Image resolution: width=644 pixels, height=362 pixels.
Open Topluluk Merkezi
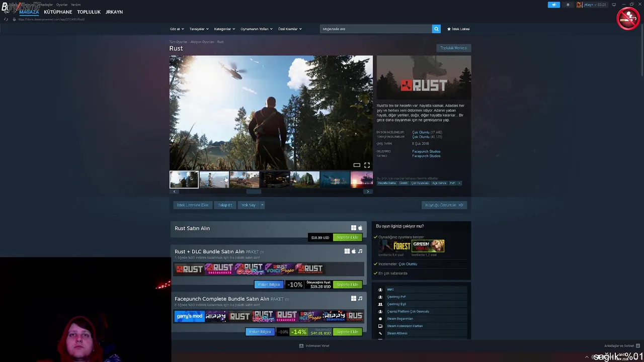coord(454,48)
